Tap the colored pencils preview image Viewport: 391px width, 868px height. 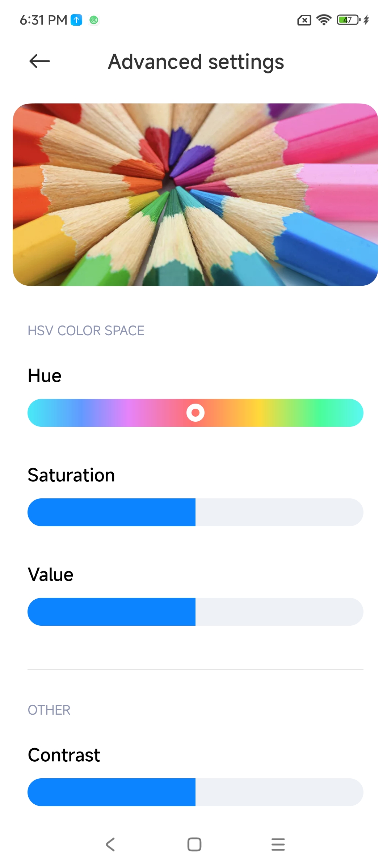coord(195,195)
